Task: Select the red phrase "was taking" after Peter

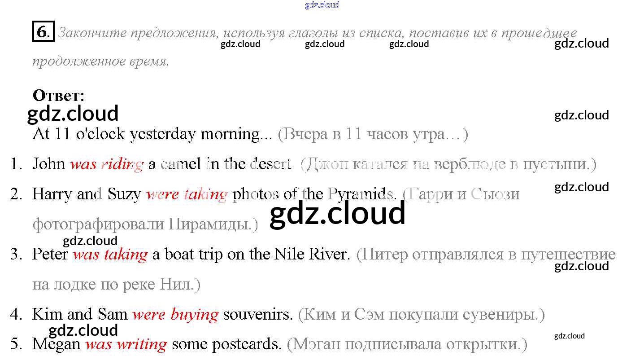Action: (110, 255)
